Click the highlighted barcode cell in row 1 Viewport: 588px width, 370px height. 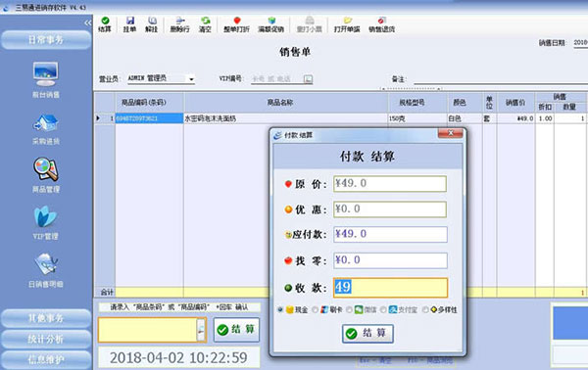pos(149,118)
